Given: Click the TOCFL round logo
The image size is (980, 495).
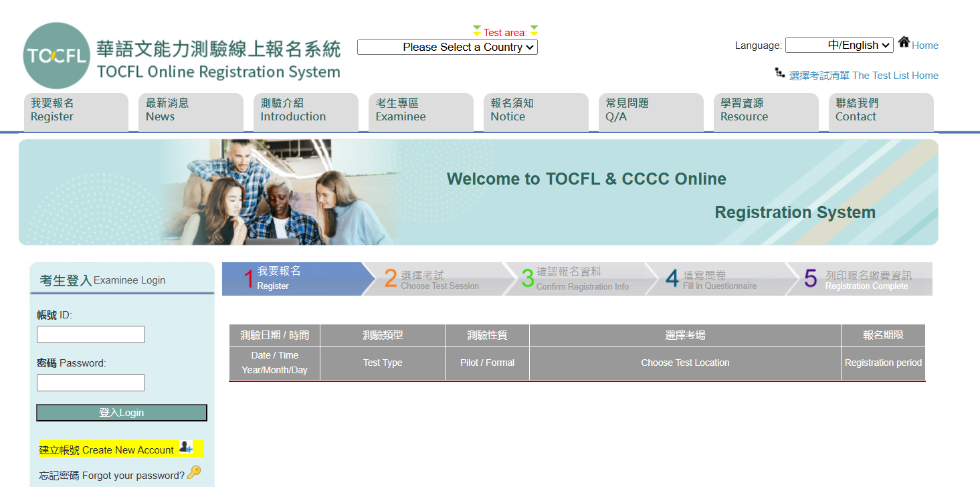Looking at the screenshot, I should pos(56,56).
